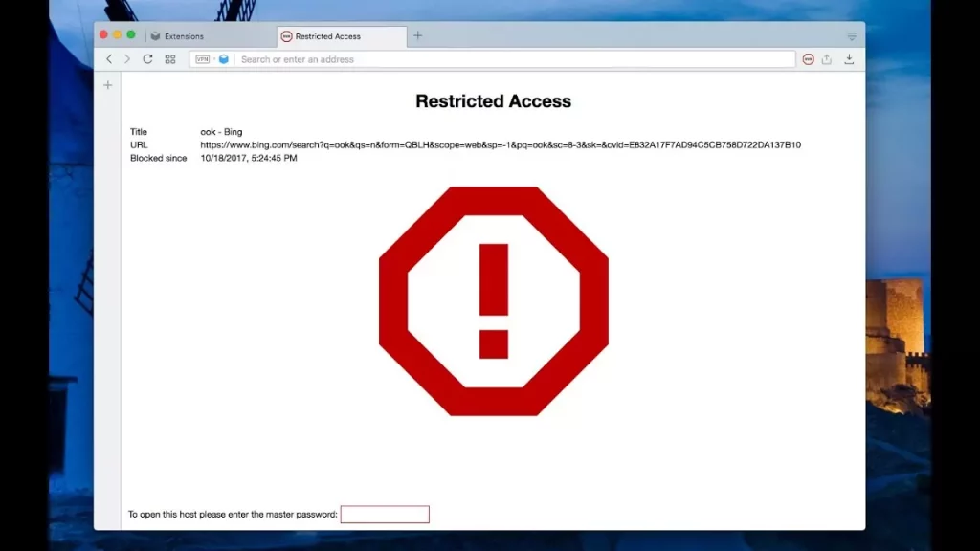Click the blue extension cube icon
980x551 pixels.
[x=223, y=59]
